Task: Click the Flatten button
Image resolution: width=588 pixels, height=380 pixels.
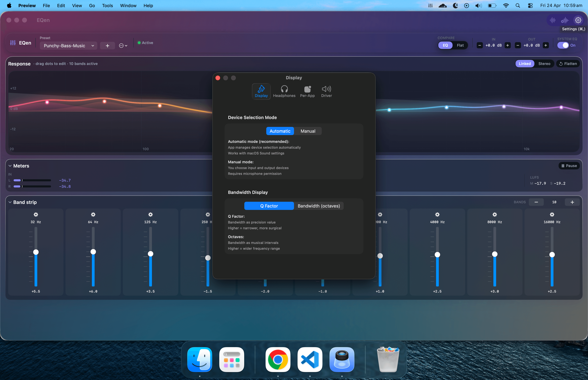Action: click(x=568, y=64)
